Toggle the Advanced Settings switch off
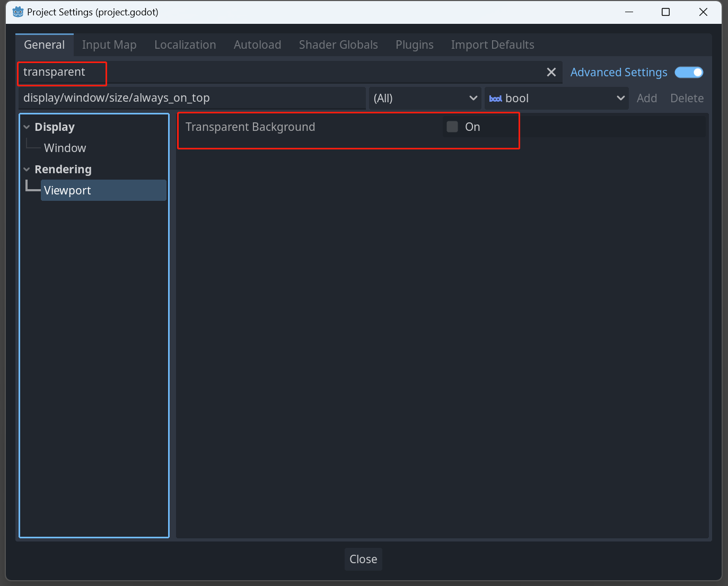 coord(689,72)
